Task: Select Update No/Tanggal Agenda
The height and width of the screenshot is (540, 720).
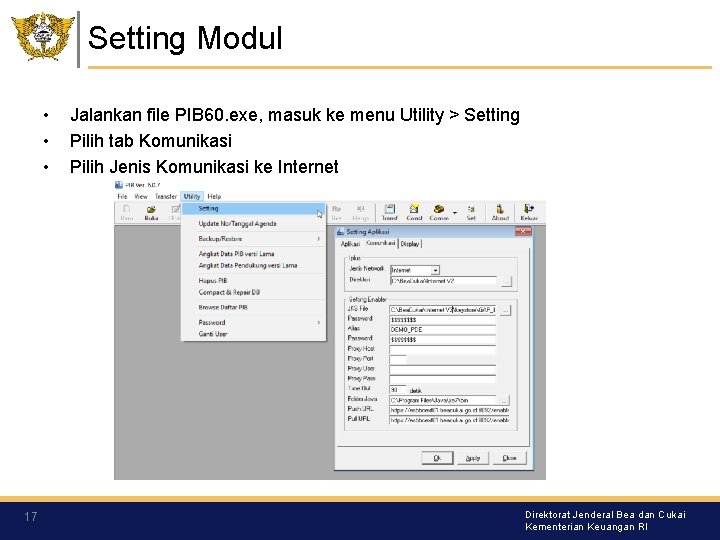Action: click(x=254, y=224)
